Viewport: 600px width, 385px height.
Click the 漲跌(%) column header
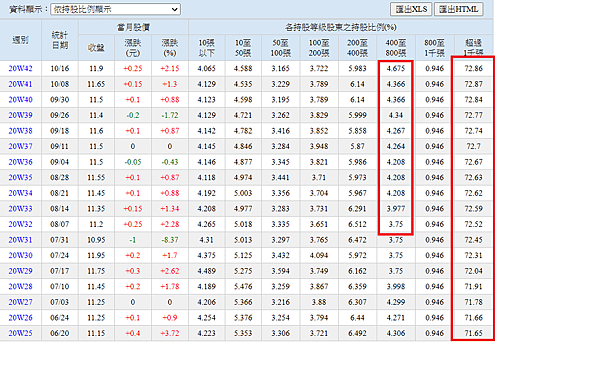(x=170, y=48)
